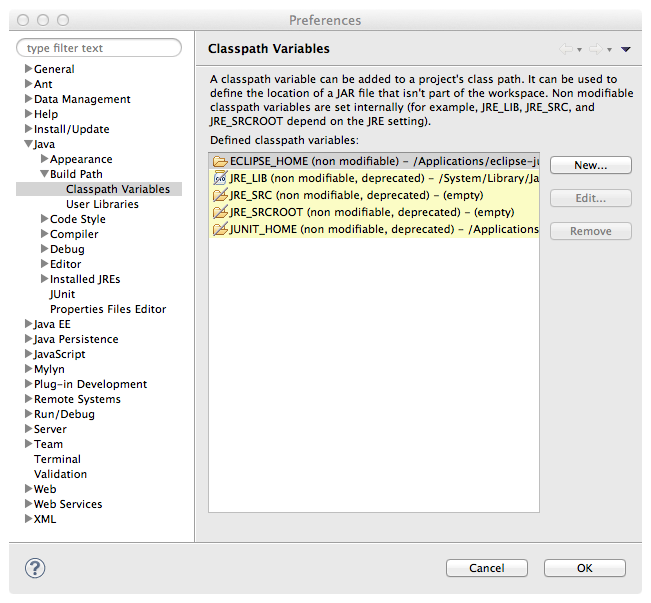Select the JUNIT_HOME variable row
651x603 pixels.
374,229
